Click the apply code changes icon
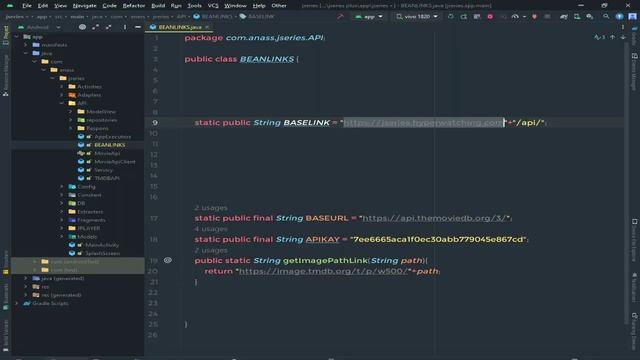 tap(477, 17)
